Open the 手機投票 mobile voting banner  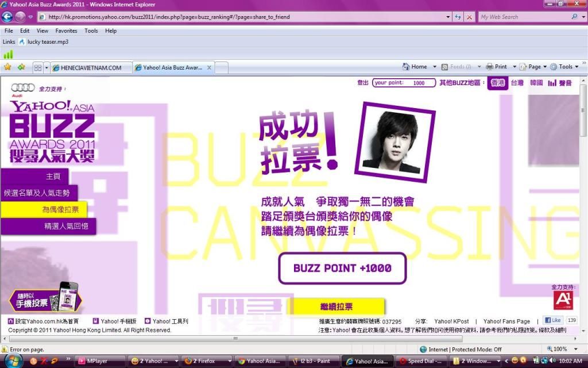45,298
